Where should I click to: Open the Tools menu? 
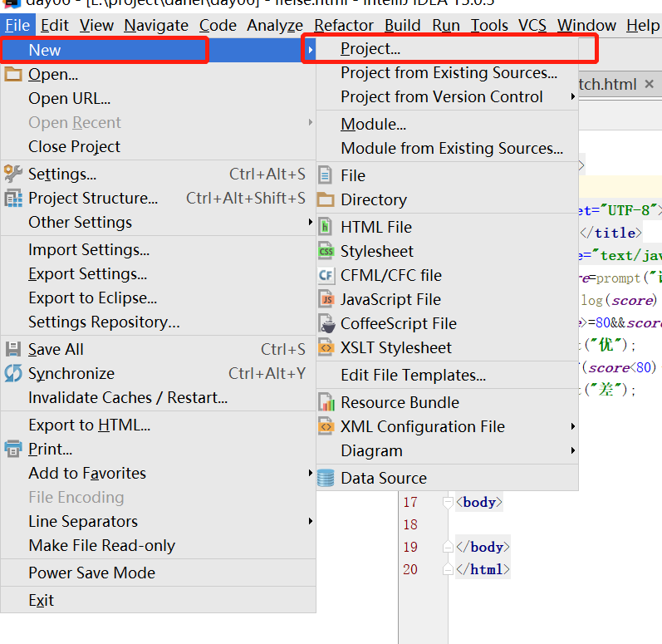489,25
